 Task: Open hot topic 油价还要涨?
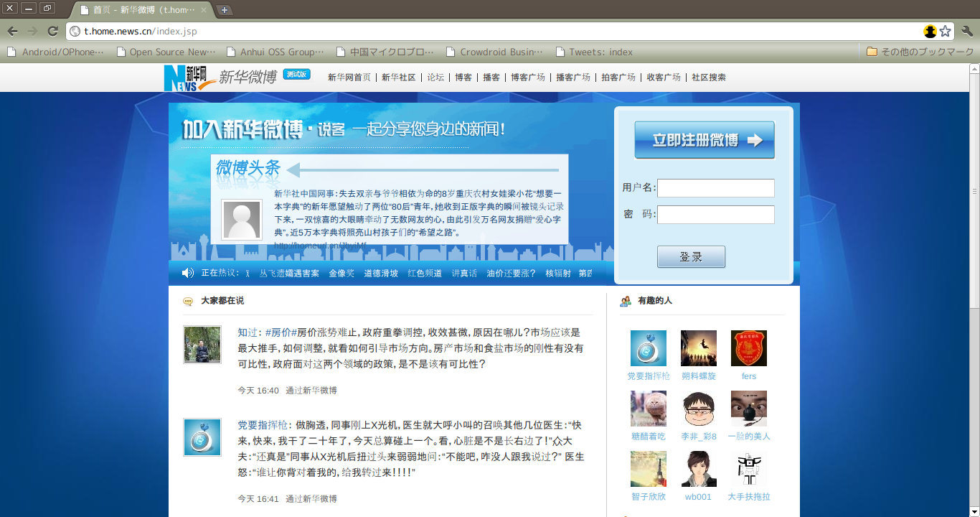pyautogui.click(x=511, y=274)
